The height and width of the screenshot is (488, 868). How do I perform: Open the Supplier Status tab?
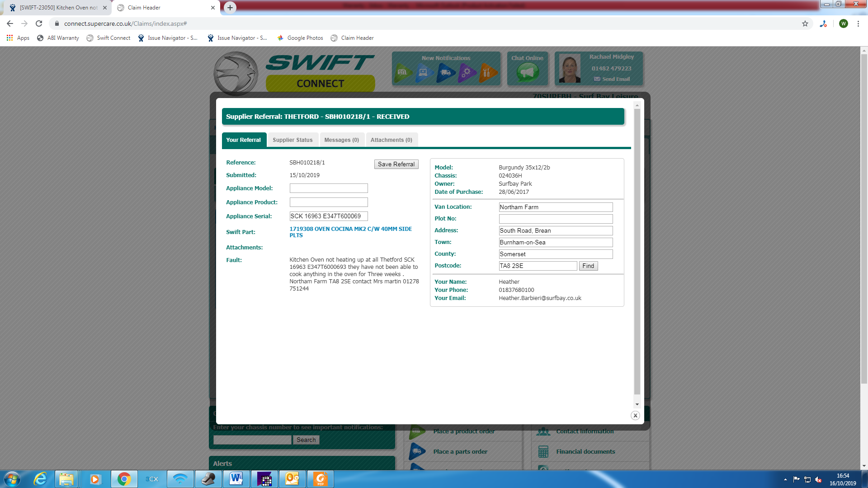coord(292,140)
